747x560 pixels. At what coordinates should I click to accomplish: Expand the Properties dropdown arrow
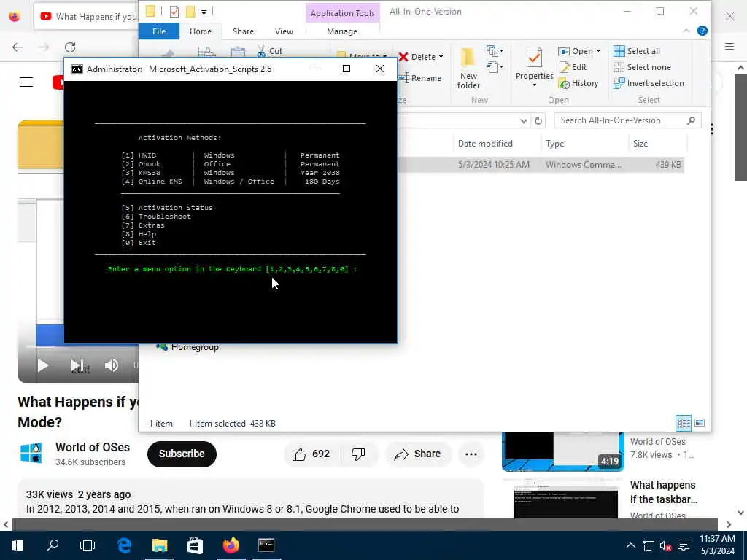534,85
